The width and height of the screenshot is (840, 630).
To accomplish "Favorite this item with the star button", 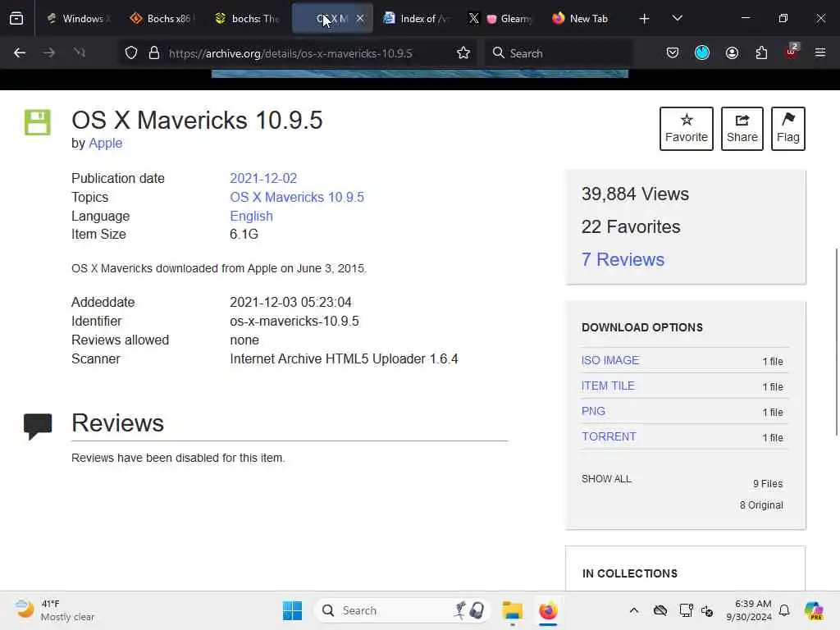I will [687, 129].
